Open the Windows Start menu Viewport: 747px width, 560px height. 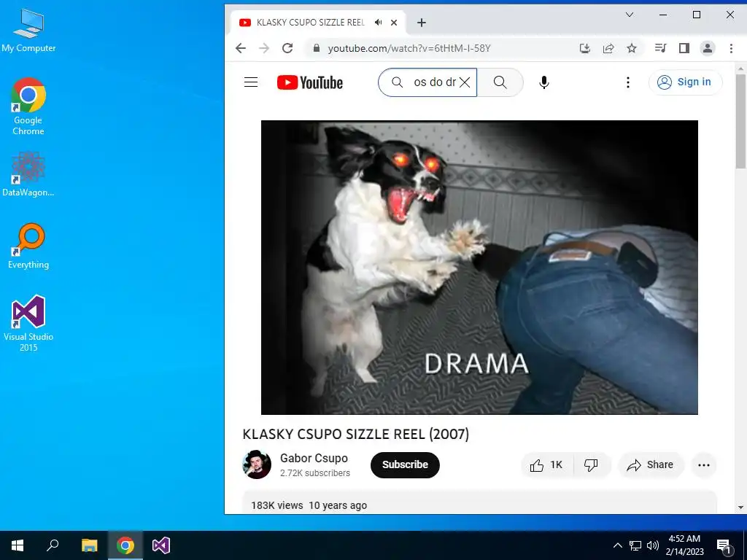[18, 545]
